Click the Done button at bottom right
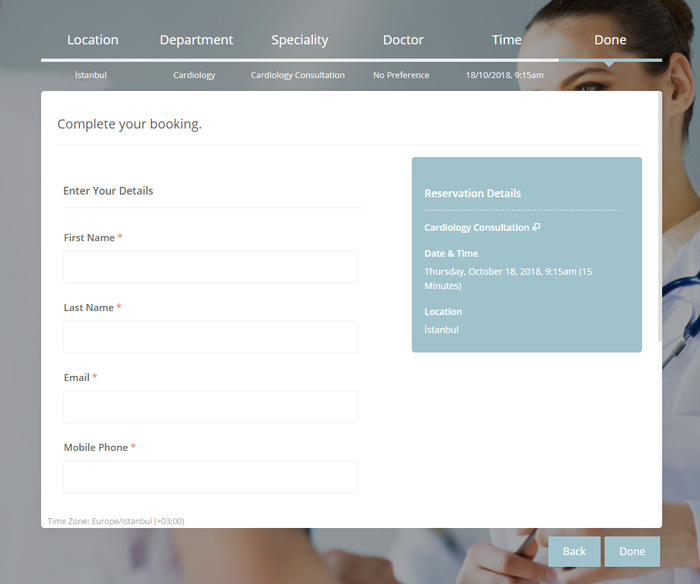Viewport: 700px width, 584px height. click(x=632, y=551)
